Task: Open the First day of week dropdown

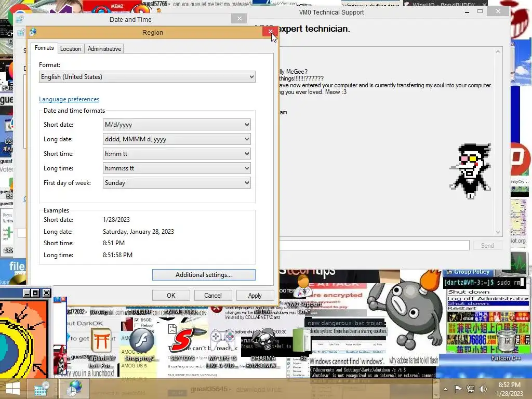Action: pos(177,183)
